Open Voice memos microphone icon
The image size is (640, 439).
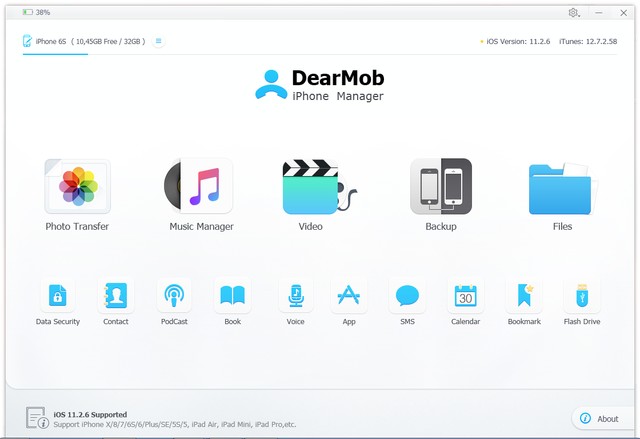coord(295,296)
